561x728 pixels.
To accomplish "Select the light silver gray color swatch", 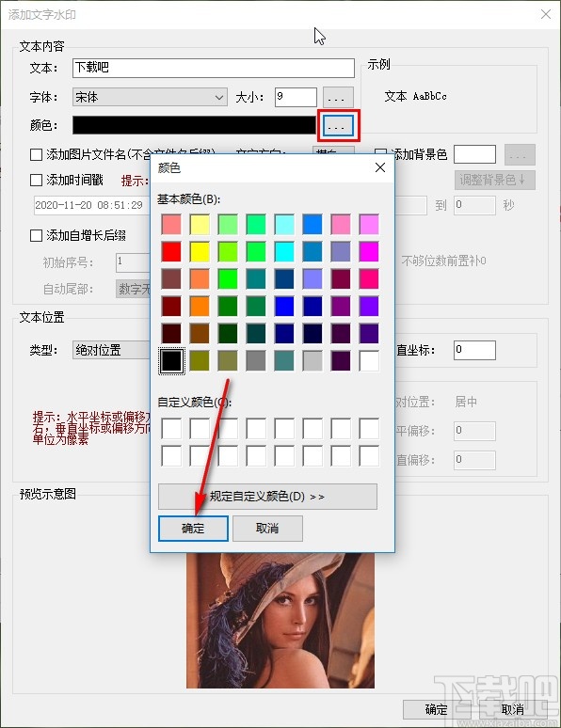I will 313,361.
